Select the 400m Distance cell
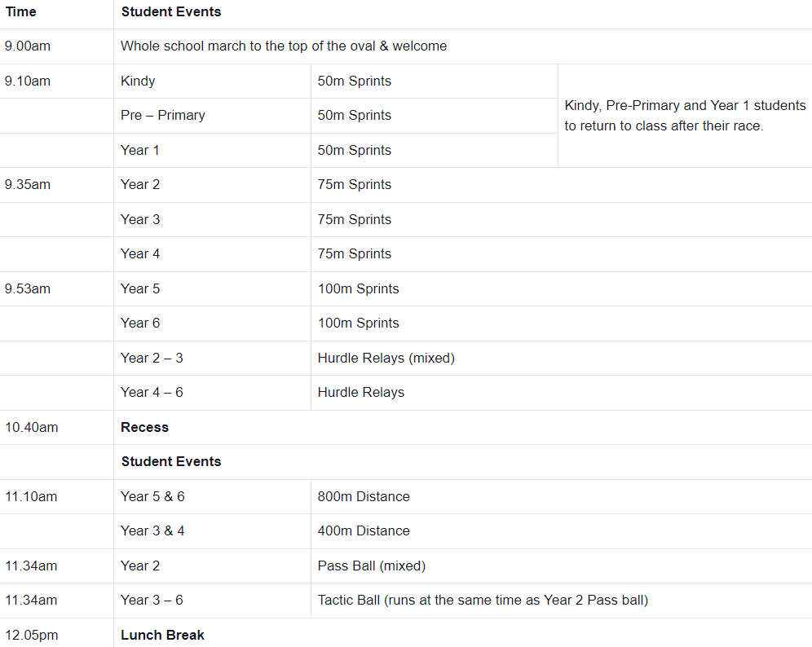Image resolution: width=812 pixels, height=647 pixels. [x=364, y=530]
